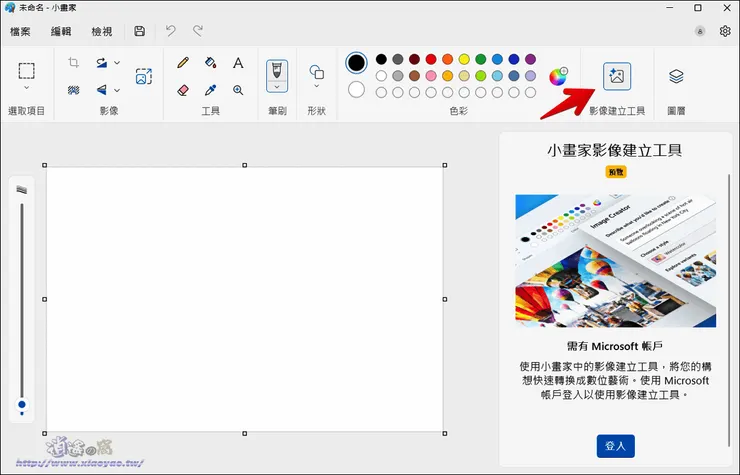Select the Brush tool
The height and width of the screenshot is (475, 740).
[277, 71]
